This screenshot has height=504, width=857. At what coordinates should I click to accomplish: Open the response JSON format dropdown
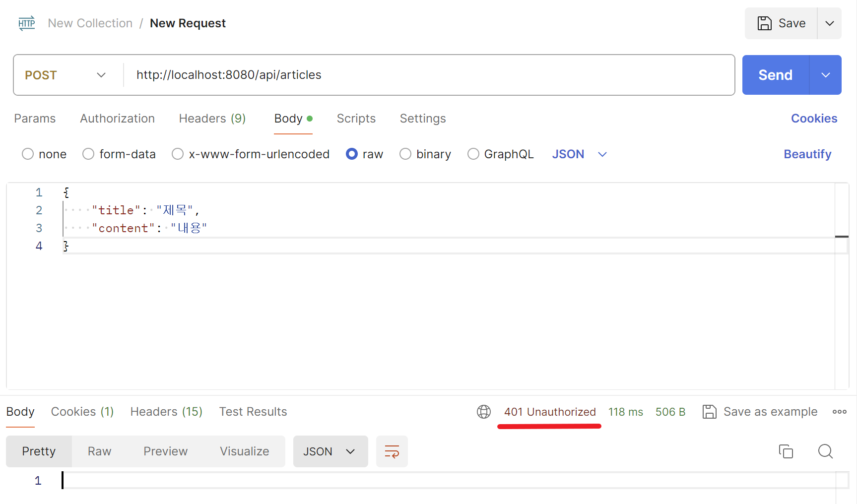coord(330,451)
